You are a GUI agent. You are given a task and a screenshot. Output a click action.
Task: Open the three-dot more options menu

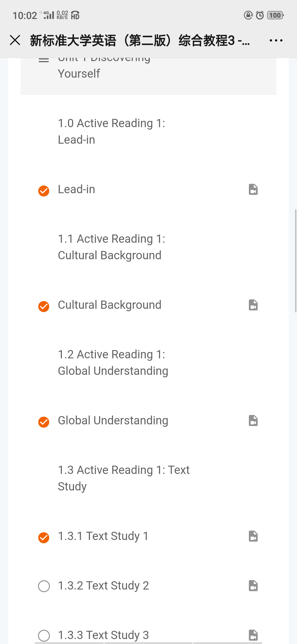[276, 40]
